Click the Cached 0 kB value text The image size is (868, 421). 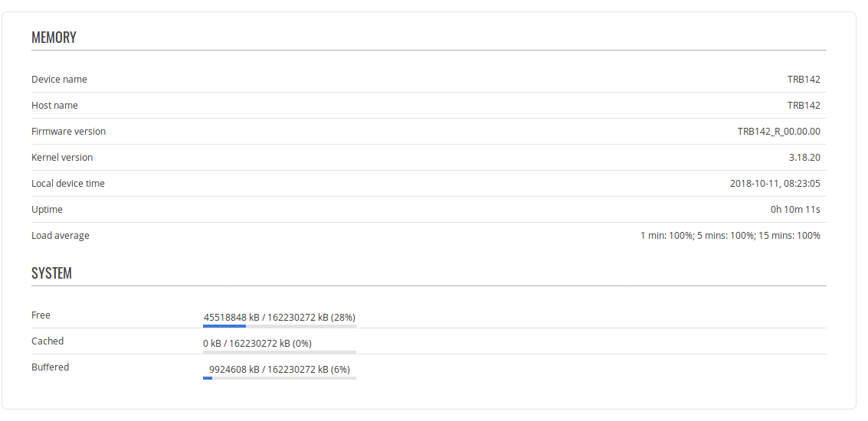[x=257, y=343]
